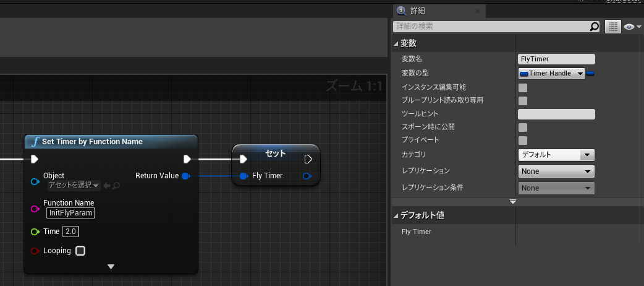
Task: Click the red Looping input pin
Action: [35, 251]
